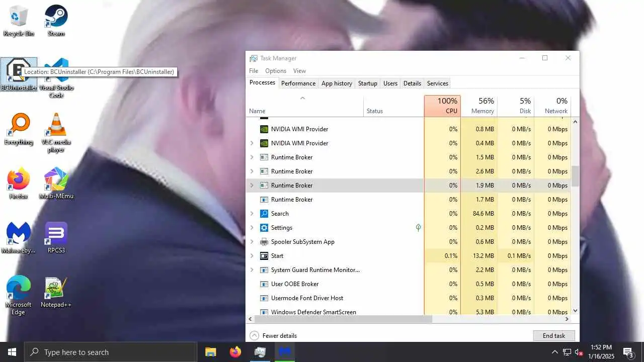
Task: Expand the Runtime Broker process using 2.6 MB
Action: 252,171
